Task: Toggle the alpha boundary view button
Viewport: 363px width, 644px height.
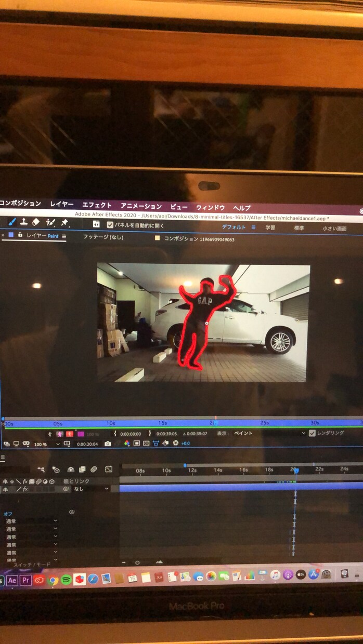Action: 60,434
